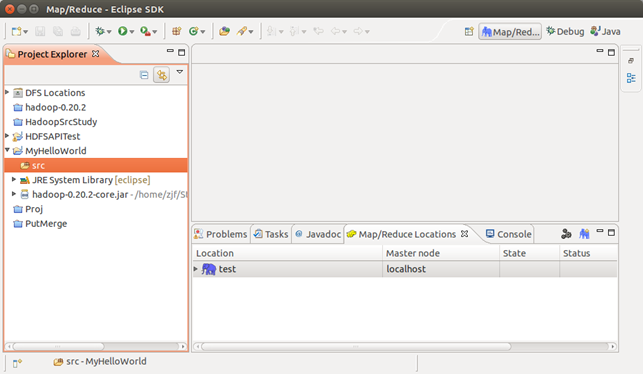This screenshot has width=643, height=374.
Task: Click the status bar fast view icon
Action: click(x=17, y=363)
